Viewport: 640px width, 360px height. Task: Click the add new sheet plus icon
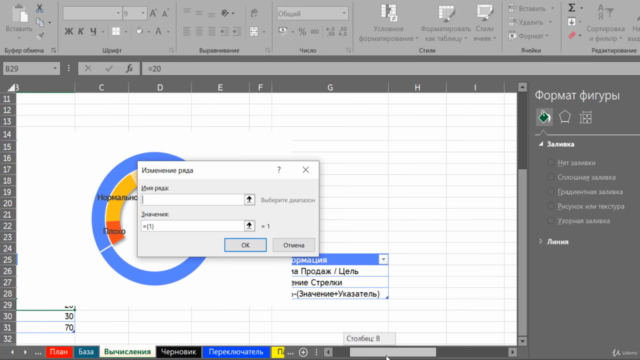[303, 352]
